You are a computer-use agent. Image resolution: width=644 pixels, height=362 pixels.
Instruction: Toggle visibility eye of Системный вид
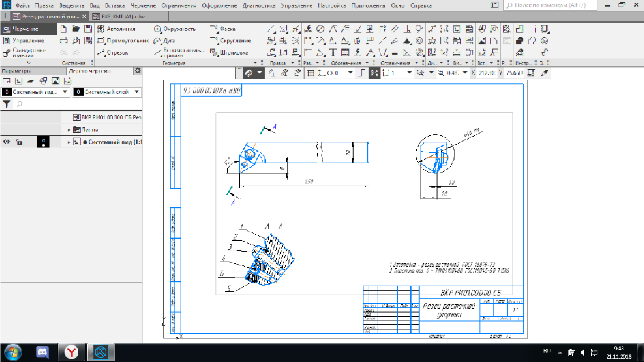7,142
